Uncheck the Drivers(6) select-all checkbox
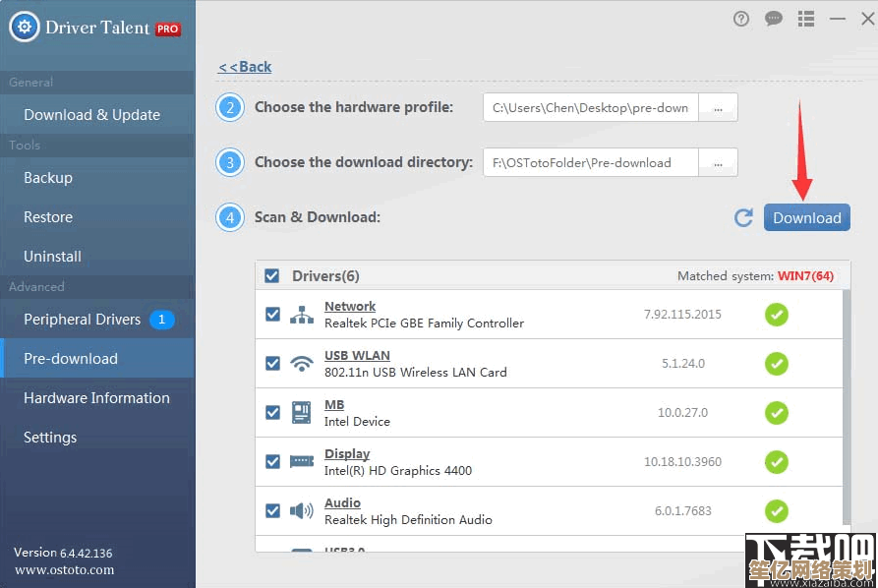Screen dimensions: 878x588 pos(272,276)
